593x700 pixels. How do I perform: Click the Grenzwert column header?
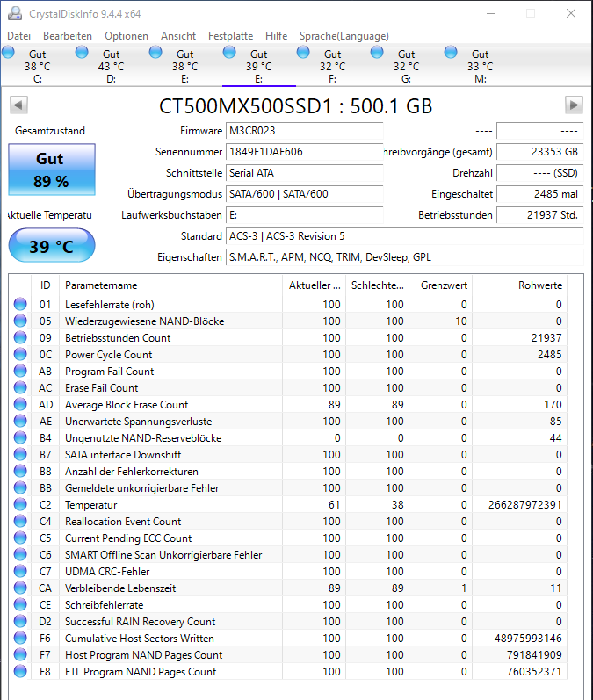coord(441,285)
